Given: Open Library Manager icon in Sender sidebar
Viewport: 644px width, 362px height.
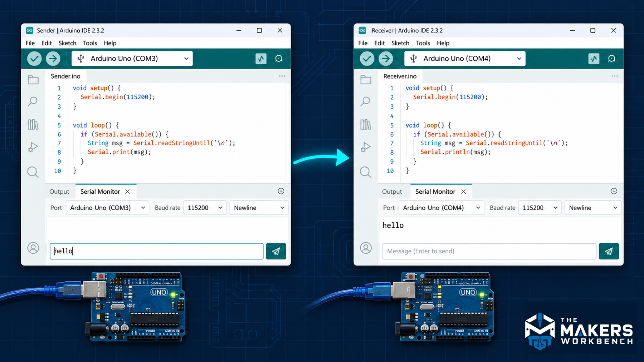Looking at the screenshot, I should tap(33, 124).
